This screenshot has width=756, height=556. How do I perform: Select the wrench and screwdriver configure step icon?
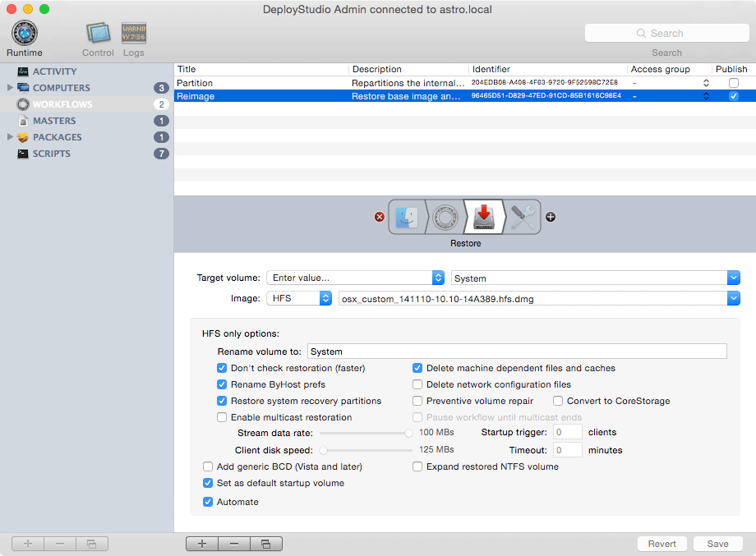pyautogui.click(x=522, y=217)
